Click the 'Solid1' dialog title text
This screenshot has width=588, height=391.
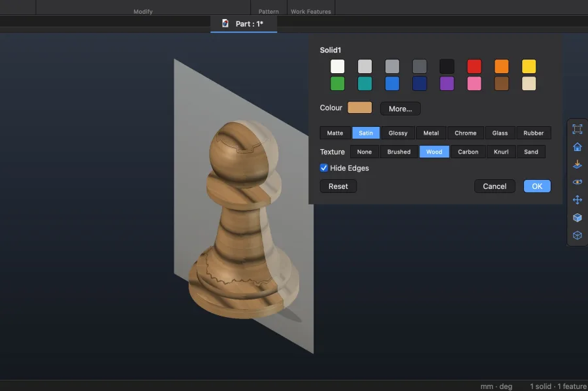330,50
